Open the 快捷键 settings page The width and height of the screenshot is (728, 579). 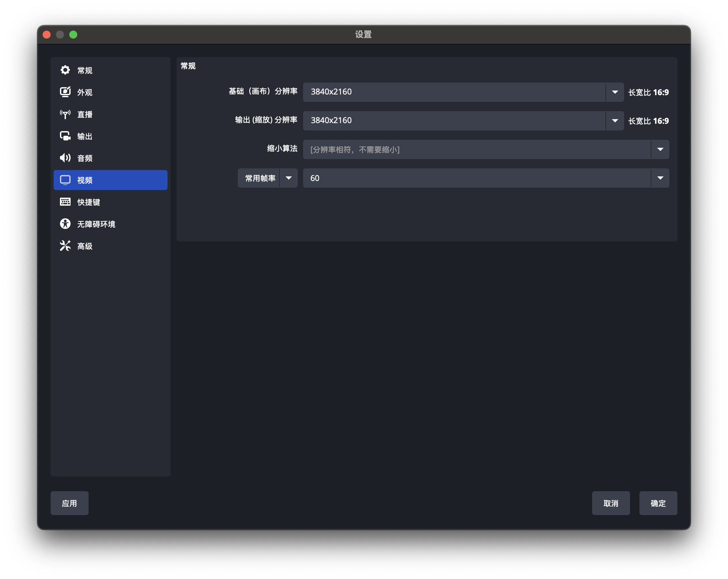(110, 202)
